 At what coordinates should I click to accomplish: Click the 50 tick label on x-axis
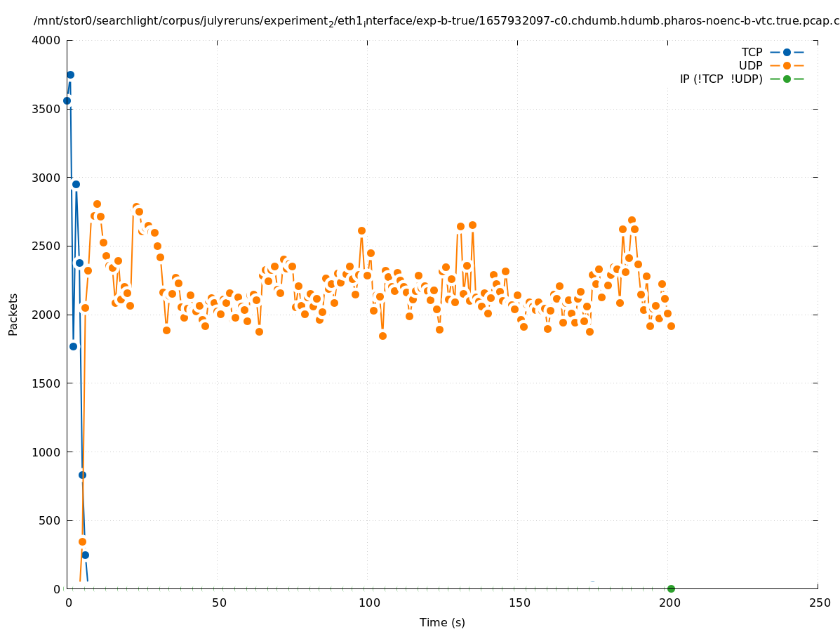coord(219,603)
